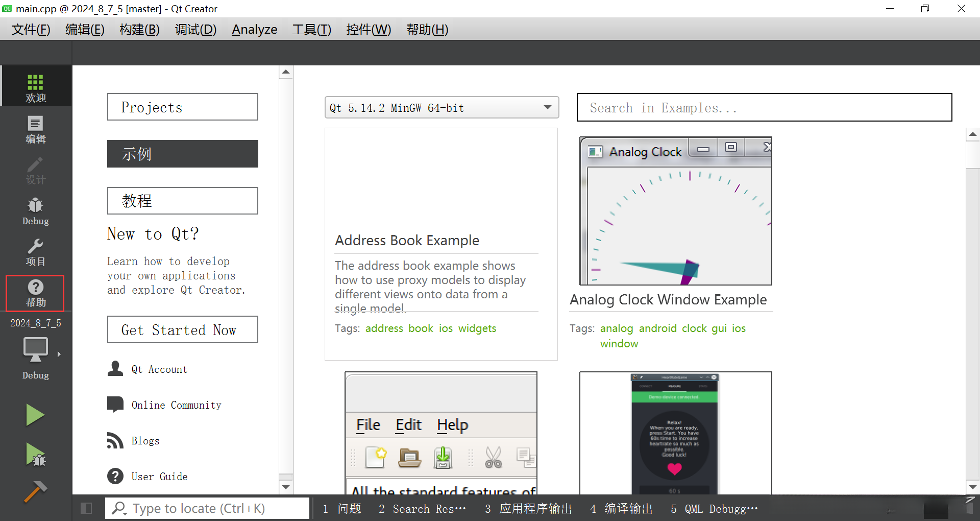Click the Type to locate input field
The width and height of the screenshot is (980, 521).
tap(207, 508)
